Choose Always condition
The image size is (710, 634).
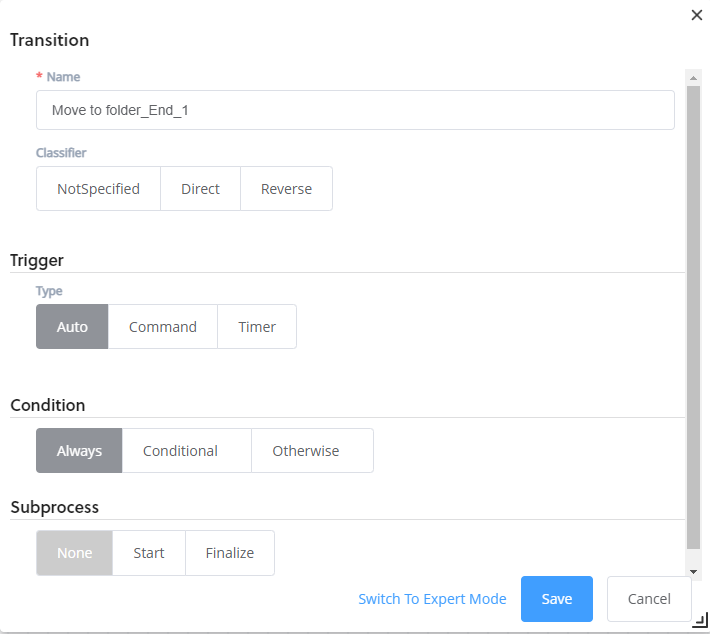79,451
